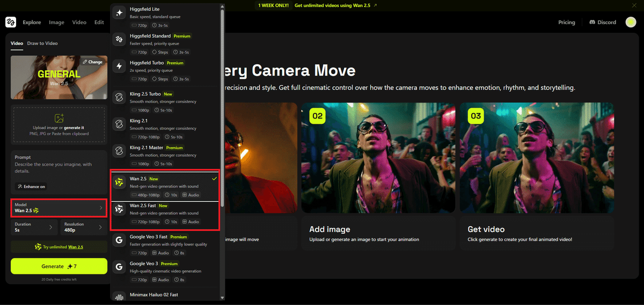
Task: Click the GENERAL Wan 2.5 preset thumbnail
Action: pos(59,77)
